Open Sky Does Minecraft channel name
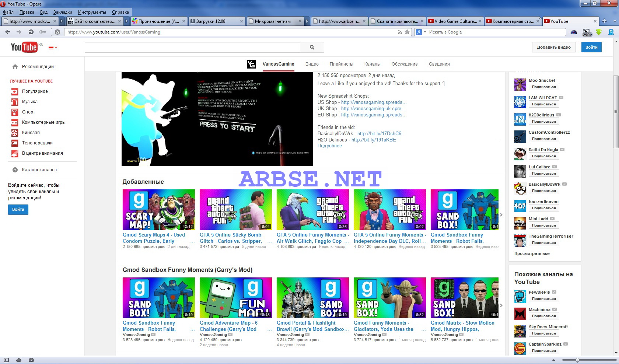619x364 pixels. pyautogui.click(x=548, y=327)
